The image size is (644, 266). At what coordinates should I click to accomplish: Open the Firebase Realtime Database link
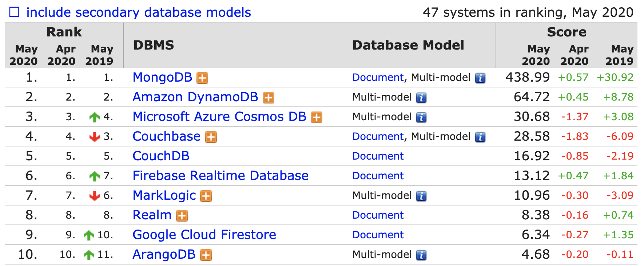tap(220, 176)
